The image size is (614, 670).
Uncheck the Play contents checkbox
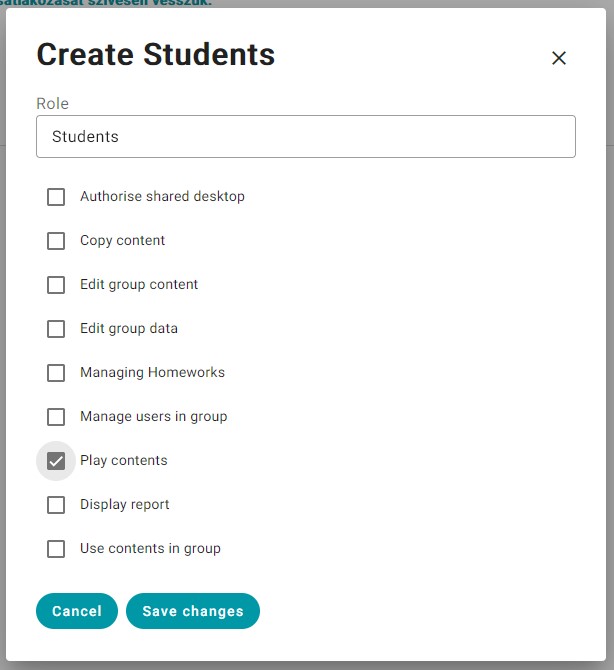57,461
